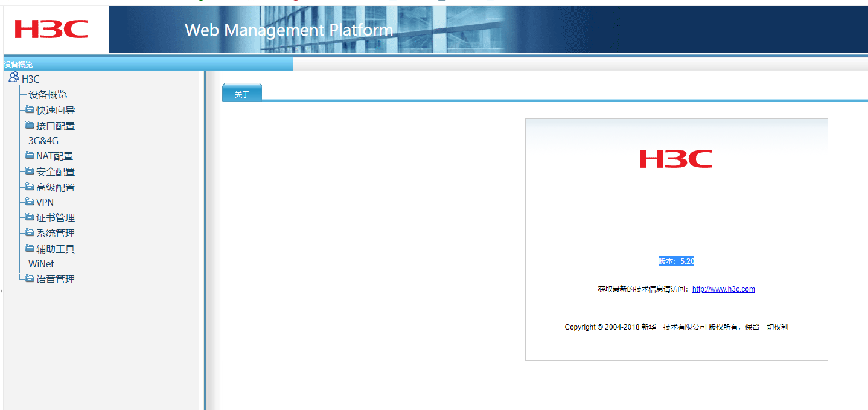The height and width of the screenshot is (410, 868).
Task: Click folder icon next to 系统管理
Action: click(30, 232)
